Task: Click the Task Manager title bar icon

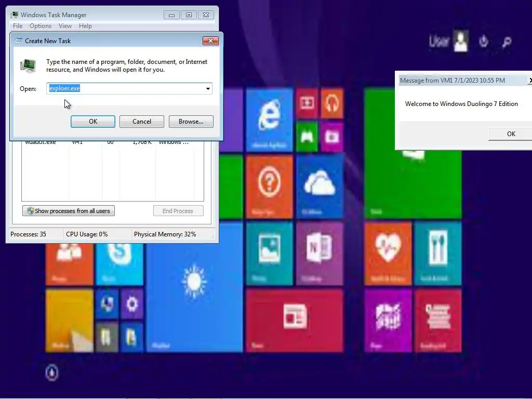Action: click(14, 15)
